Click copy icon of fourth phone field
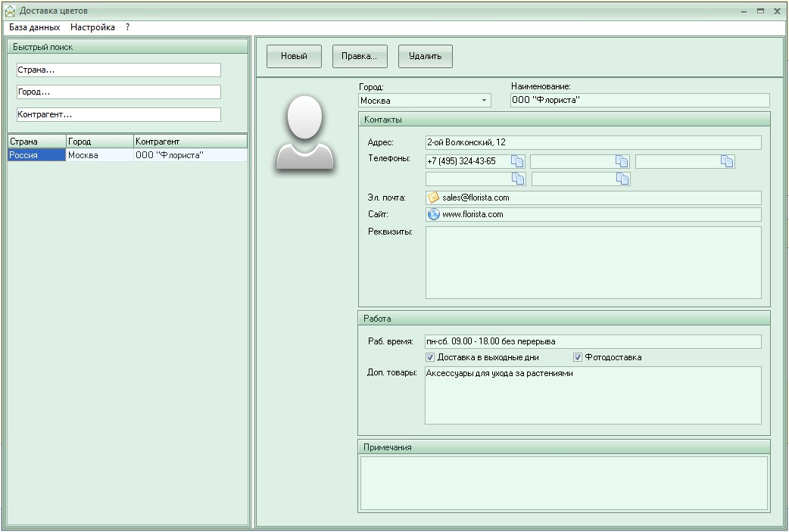This screenshot has height=532, width=789. pyautogui.click(x=518, y=179)
